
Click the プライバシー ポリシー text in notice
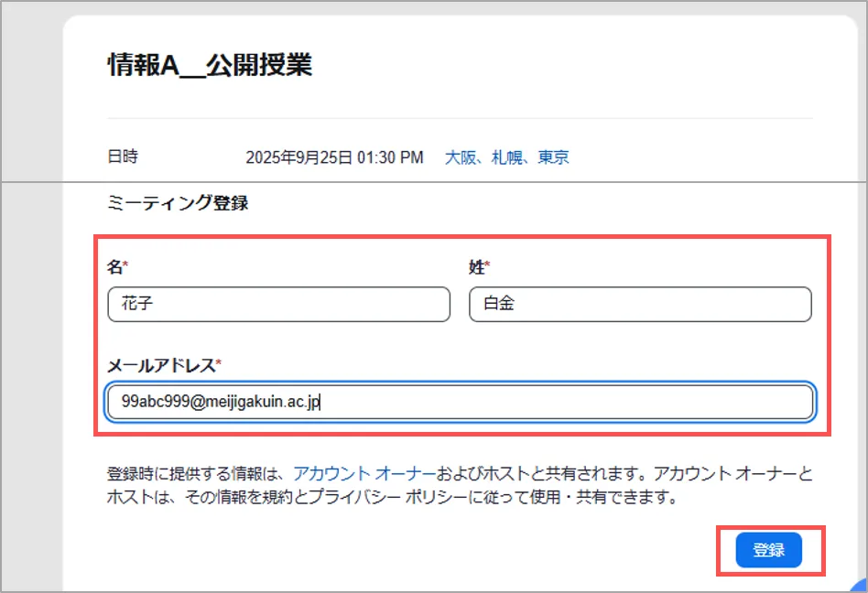pos(399,499)
